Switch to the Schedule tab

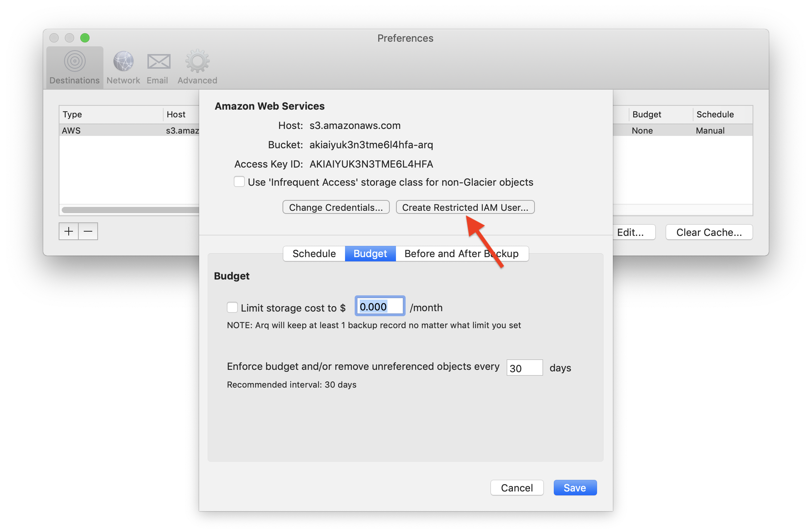(x=314, y=254)
